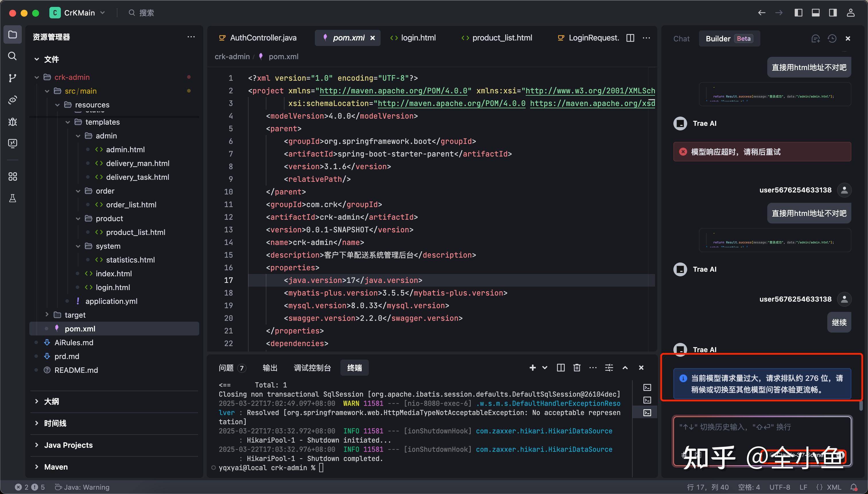The image size is (868, 494).
Task: Toggle the left sidebar layout
Action: (x=799, y=13)
